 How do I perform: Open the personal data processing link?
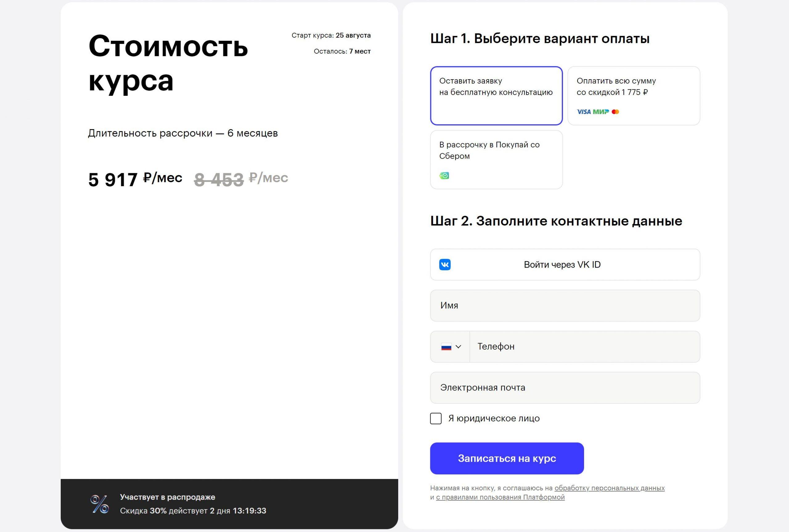[609, 488]
